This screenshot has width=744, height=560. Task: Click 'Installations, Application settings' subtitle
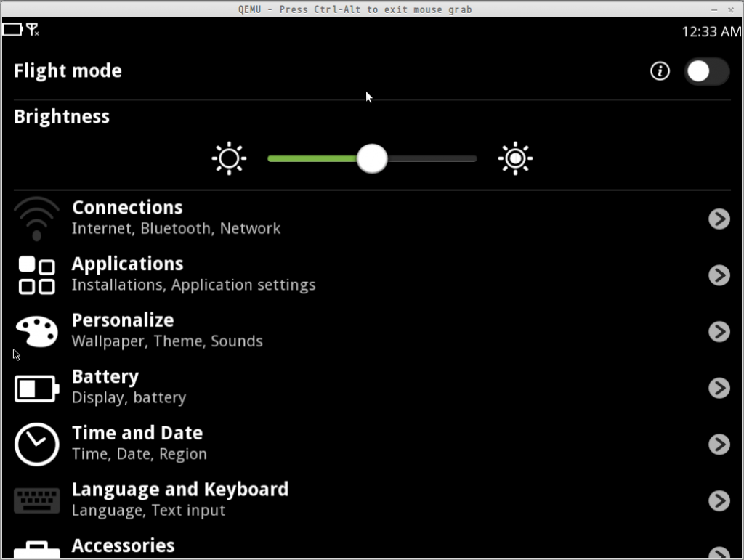tap(193, 285)
